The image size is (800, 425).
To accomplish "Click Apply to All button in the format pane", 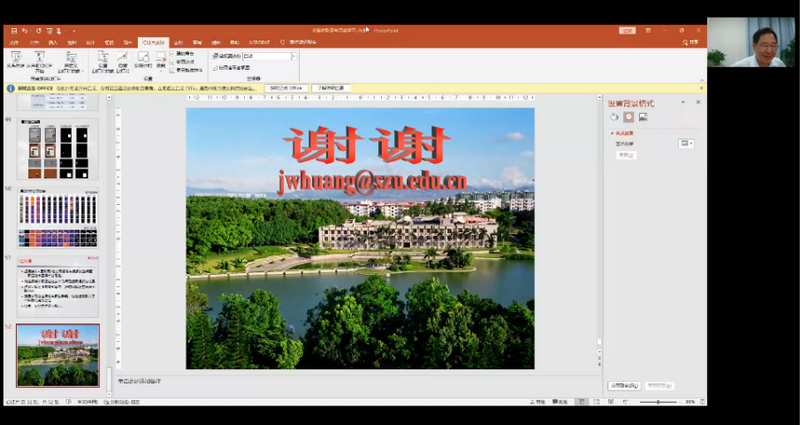I will pyautogui.click(x=622, y=385).
